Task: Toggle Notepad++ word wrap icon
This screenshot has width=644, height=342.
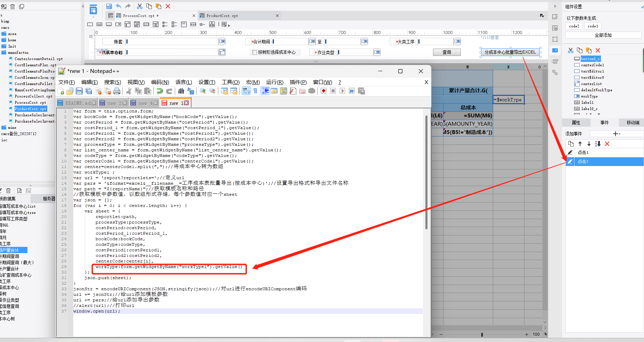Action: point(246,91)
